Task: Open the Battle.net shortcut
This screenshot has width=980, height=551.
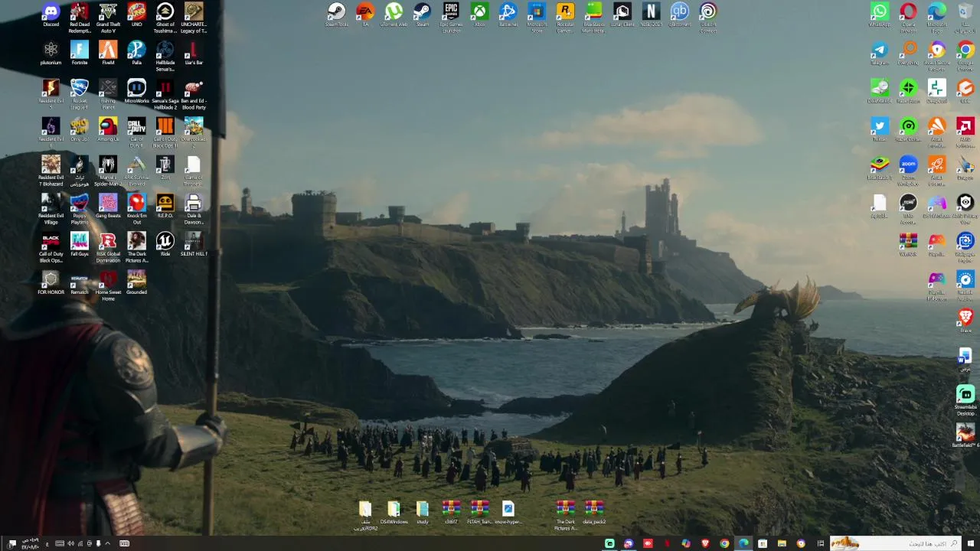Action: point(508,15)
